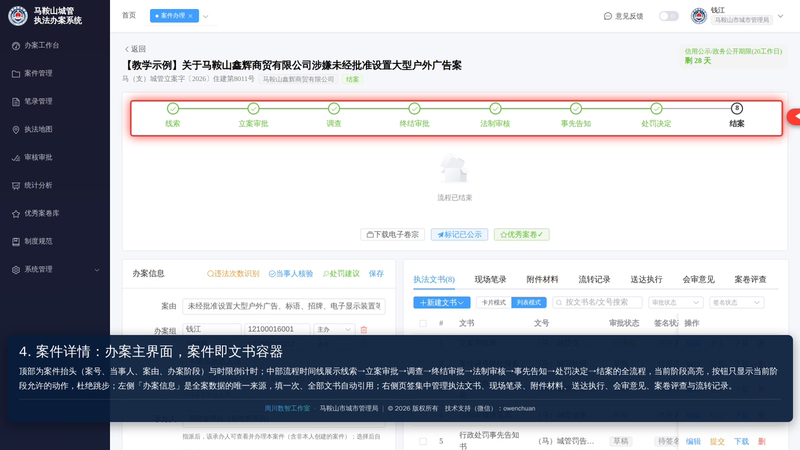Click 保存 in 办案信息 panel
The image size is (800, 450).
pos(376,274)
